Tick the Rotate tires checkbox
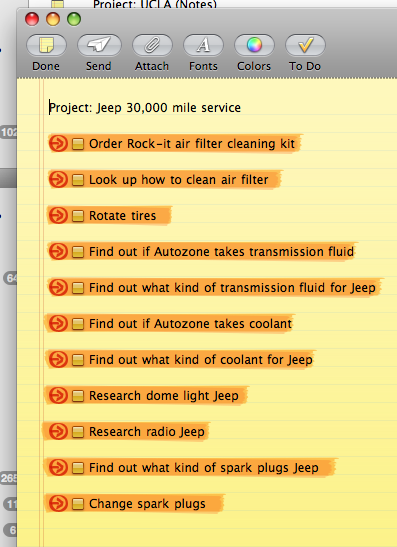This screenshot has height=547, width=397. 78,216
